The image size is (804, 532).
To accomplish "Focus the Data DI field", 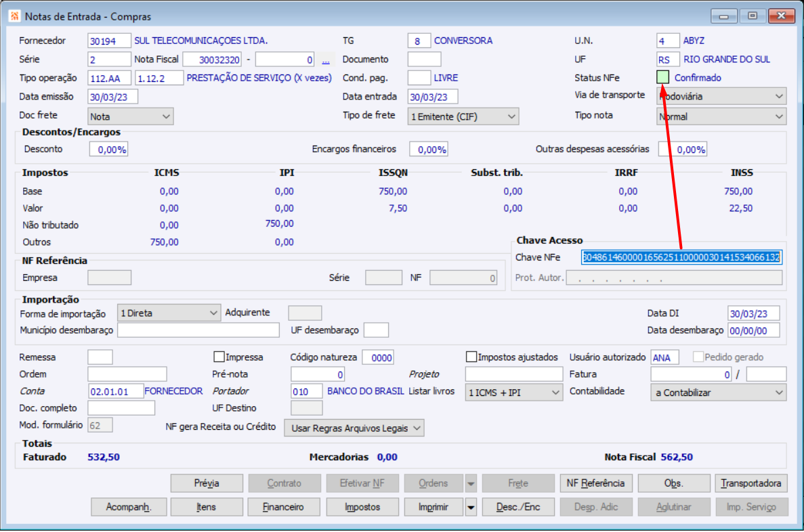I will click(x=754, y=313).
